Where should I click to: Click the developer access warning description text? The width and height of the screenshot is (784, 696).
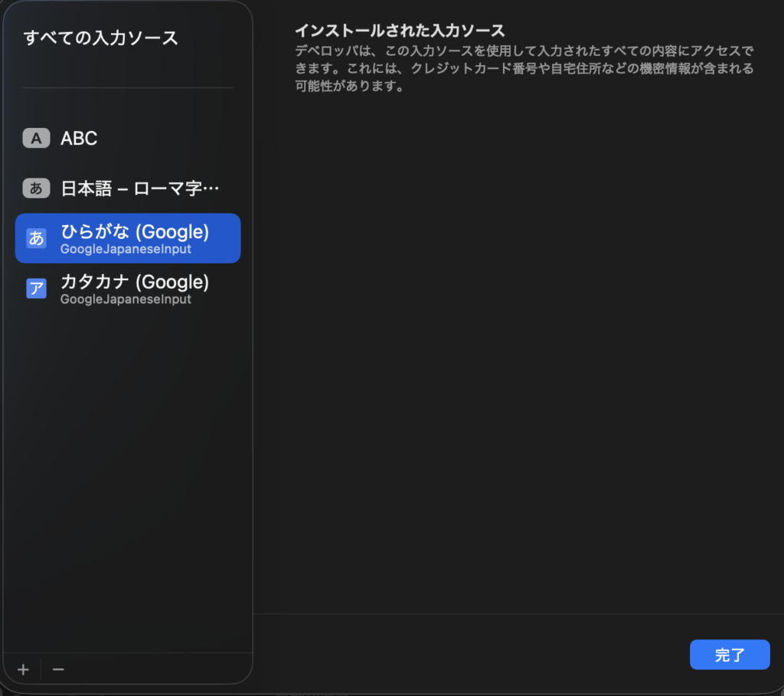tap(524, 69)
